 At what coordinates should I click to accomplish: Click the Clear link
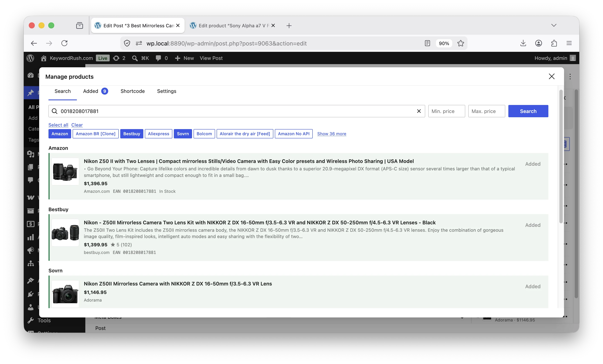click(x=77, y=125)
